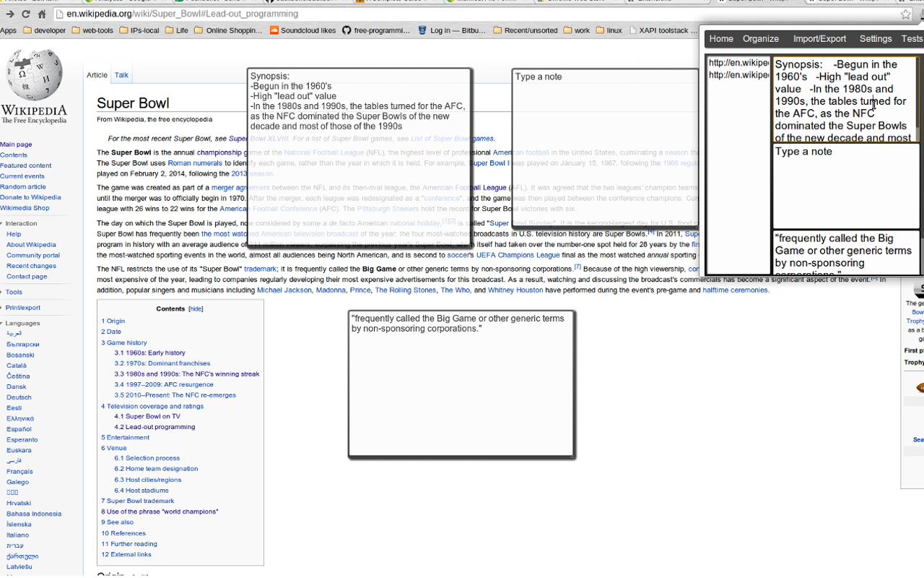Select second URL entry in popup list

[x=738, y=75]
